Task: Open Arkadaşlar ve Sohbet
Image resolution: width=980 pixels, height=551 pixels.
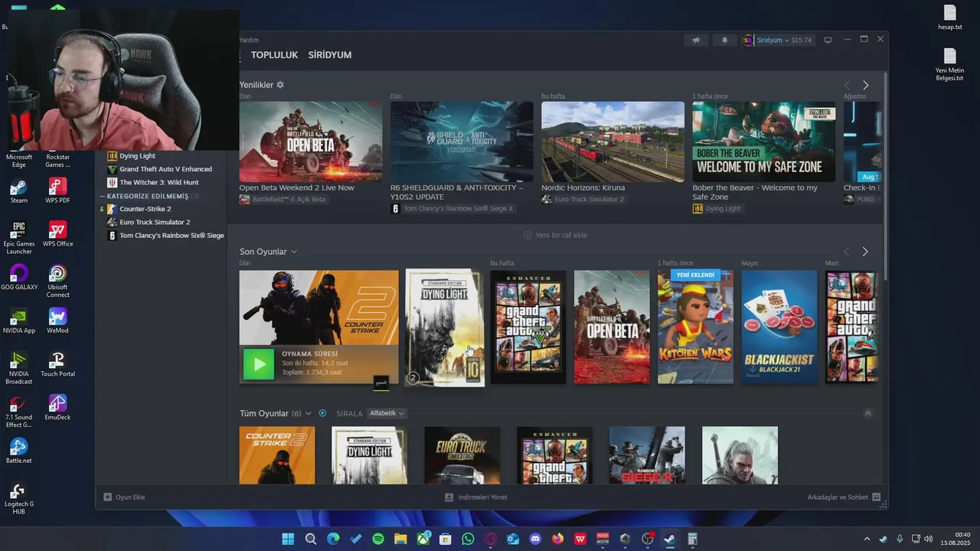Action: (844, 497)
